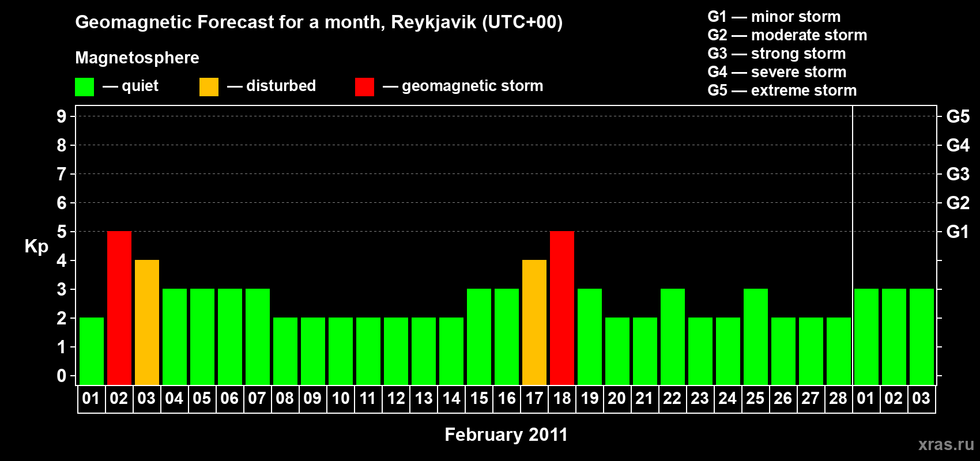
Task: Click the date label 28
Action: 838,398
